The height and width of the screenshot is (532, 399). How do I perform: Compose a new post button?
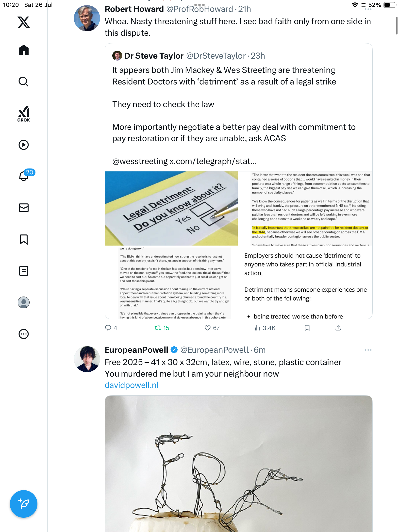pyautogui.click(x=24, y=504)
